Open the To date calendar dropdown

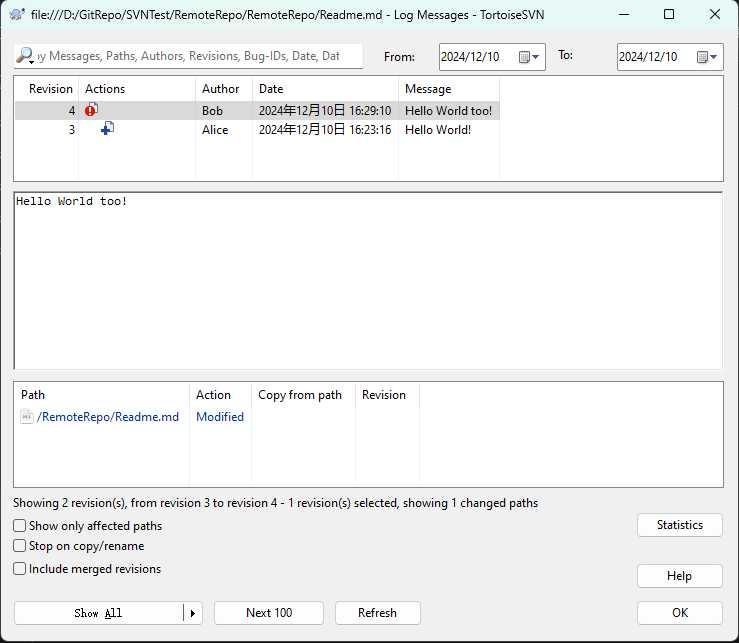(x=707, y=57)
